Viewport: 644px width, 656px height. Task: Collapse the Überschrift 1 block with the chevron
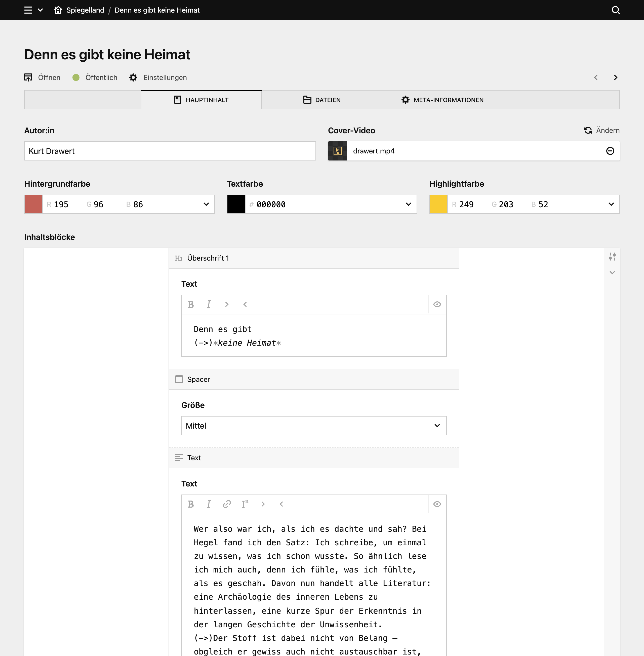coord(612,273)
